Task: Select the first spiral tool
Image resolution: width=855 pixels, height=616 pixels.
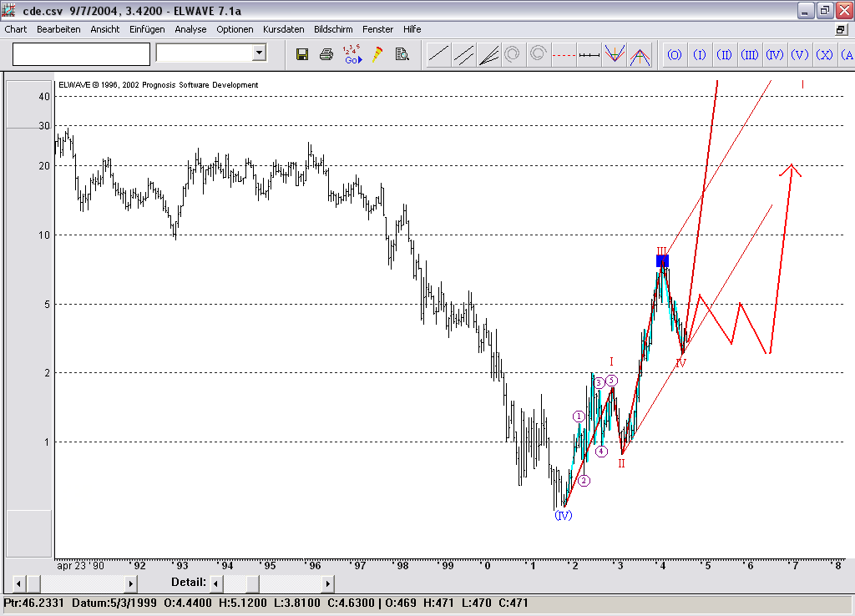Action: pos(513,54)
